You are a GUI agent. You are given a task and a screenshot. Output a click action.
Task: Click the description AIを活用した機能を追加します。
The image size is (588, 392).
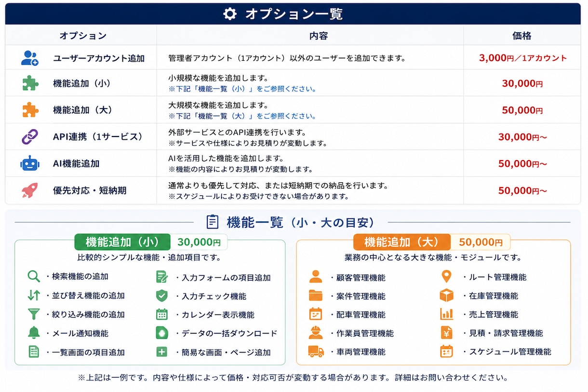click(x=226, y=158)
